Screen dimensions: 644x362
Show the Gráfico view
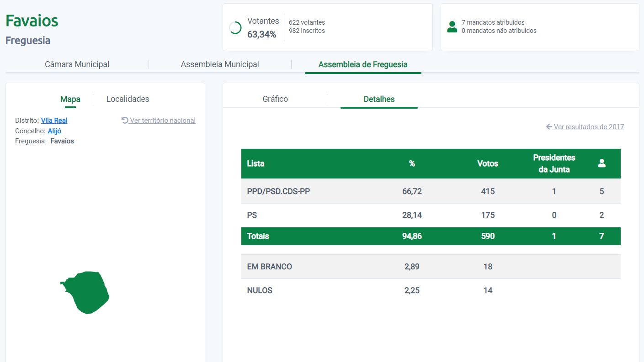click(275, 99)
